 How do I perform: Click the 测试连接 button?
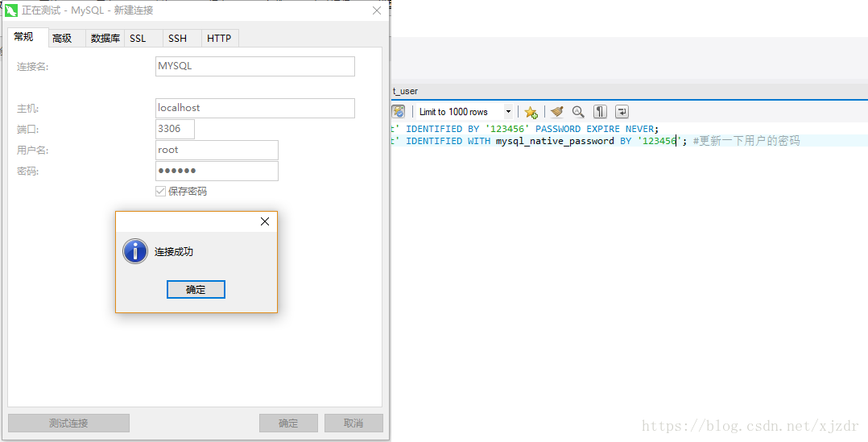pyautogui.click(x=68, y=423)
